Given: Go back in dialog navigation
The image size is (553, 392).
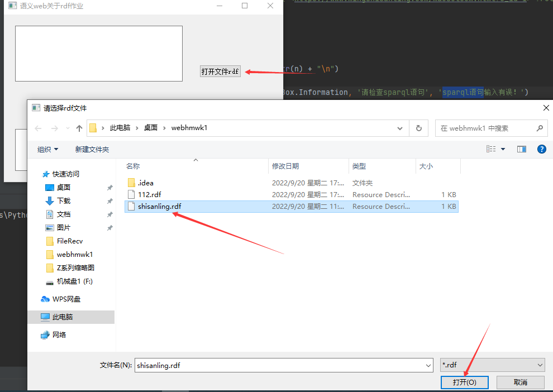Looking at the screenshot, I should pyautogui.click(x=38, y=128).
